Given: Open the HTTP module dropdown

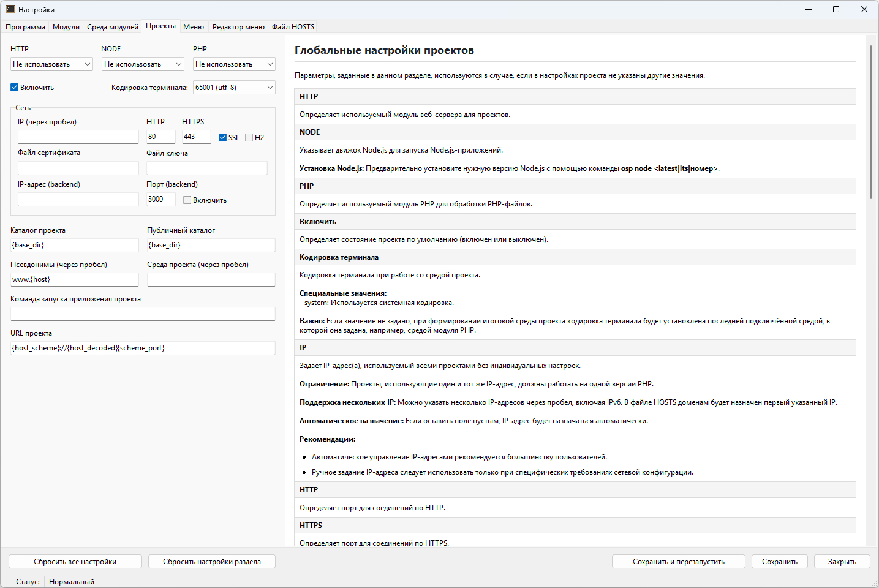Looking at the screenshot, I should tap(51, 64).
